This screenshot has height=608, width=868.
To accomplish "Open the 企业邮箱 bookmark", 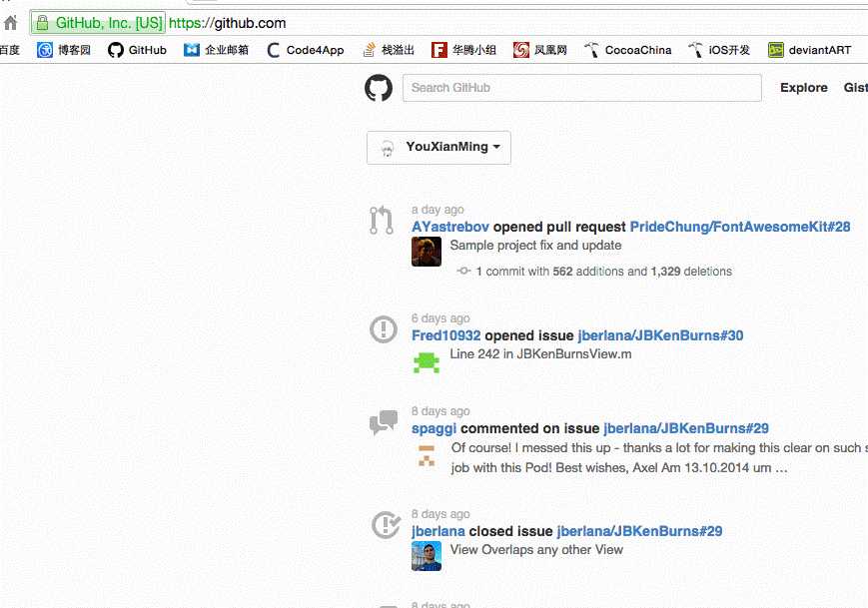I will click(216, 50).
